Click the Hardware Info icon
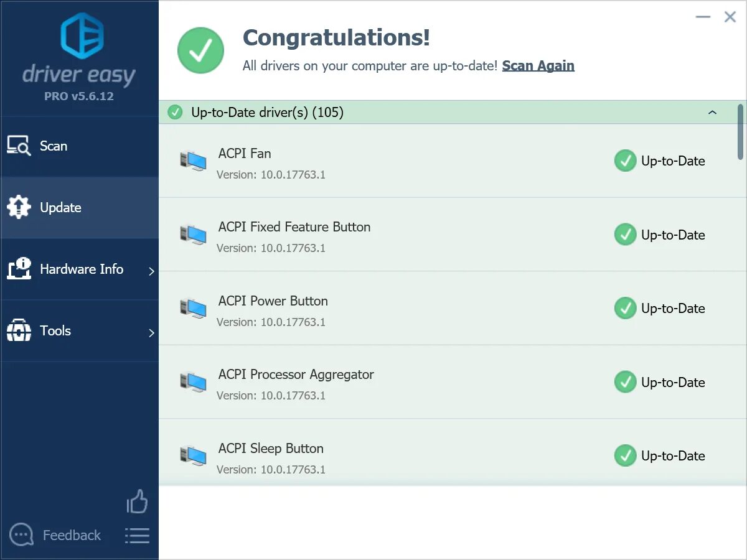 [x=19, y=269]
